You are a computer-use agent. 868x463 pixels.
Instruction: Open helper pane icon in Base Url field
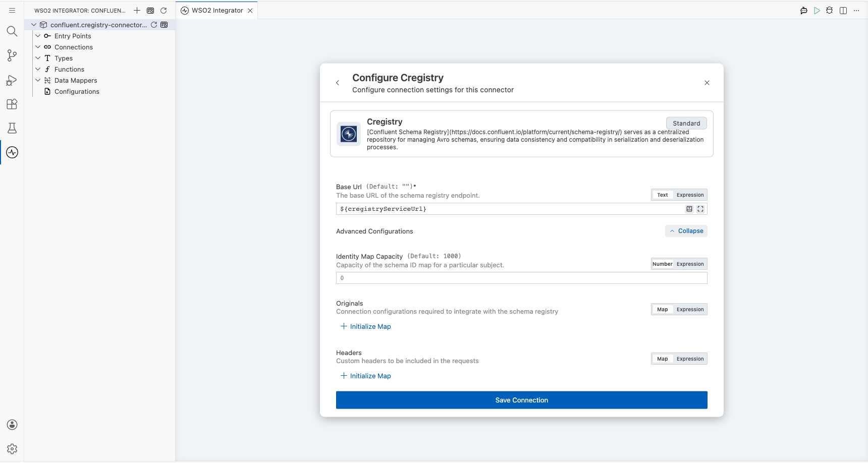click(689, 209)
